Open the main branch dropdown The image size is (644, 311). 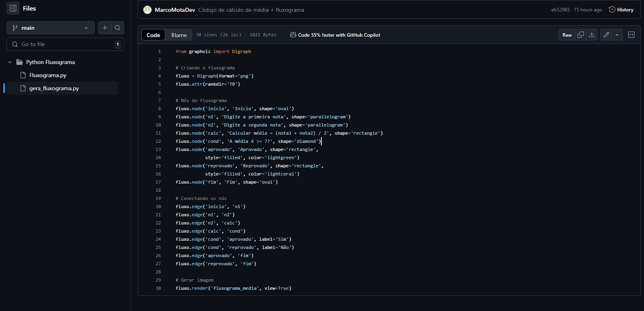pyautogui.click(x=51, y=28)
